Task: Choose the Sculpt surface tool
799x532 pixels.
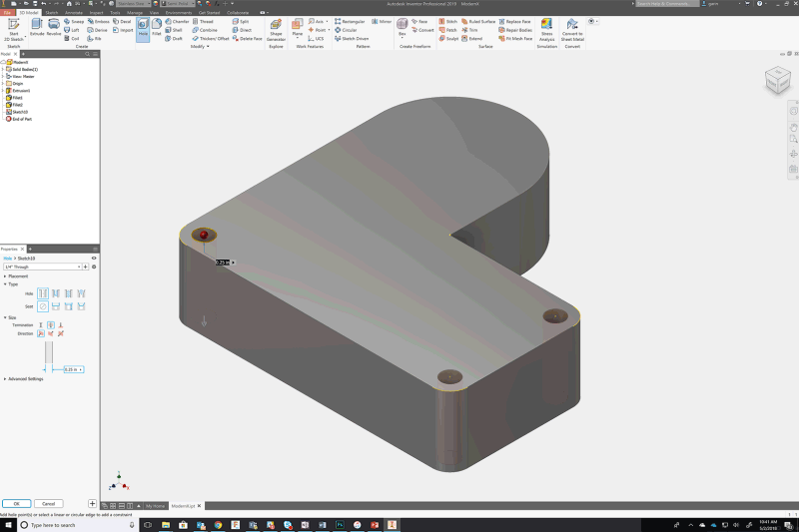Action: (x=448, y=38)
